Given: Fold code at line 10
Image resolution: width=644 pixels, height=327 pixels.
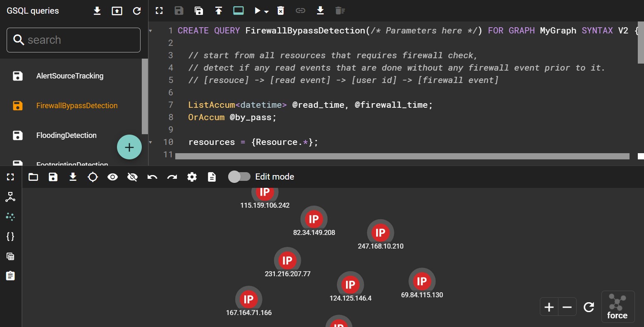Looking at the screenshot, I should point(150,142).
